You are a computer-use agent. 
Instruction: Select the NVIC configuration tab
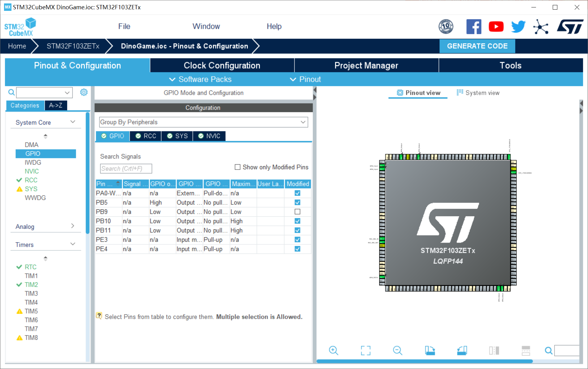pos(209,136)
